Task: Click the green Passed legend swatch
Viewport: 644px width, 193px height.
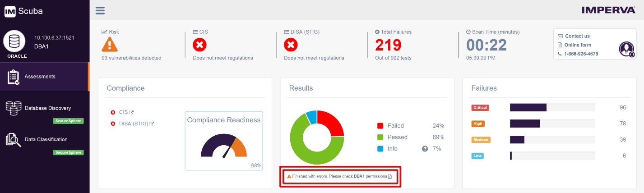Action: (x=380, y=137)
